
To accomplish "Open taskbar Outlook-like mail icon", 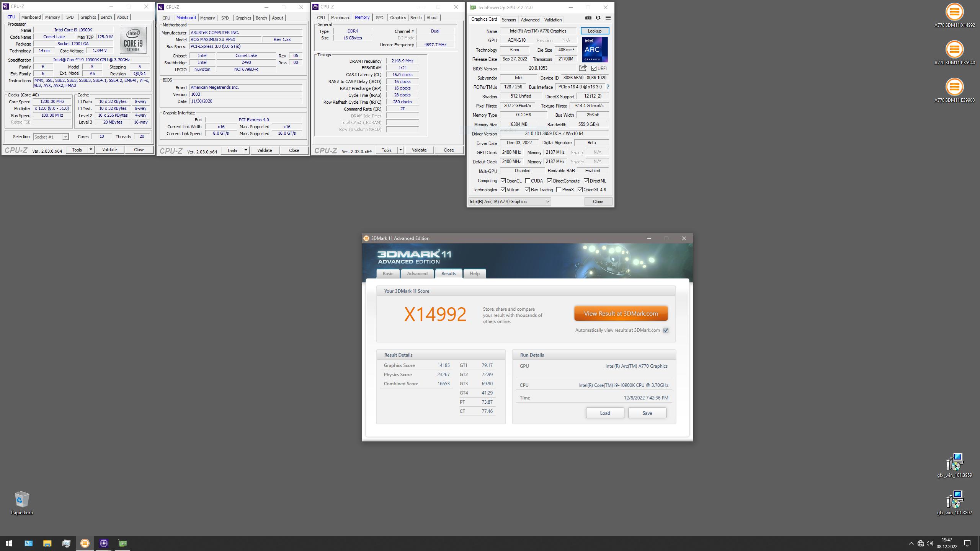I will tap(28, 543).
